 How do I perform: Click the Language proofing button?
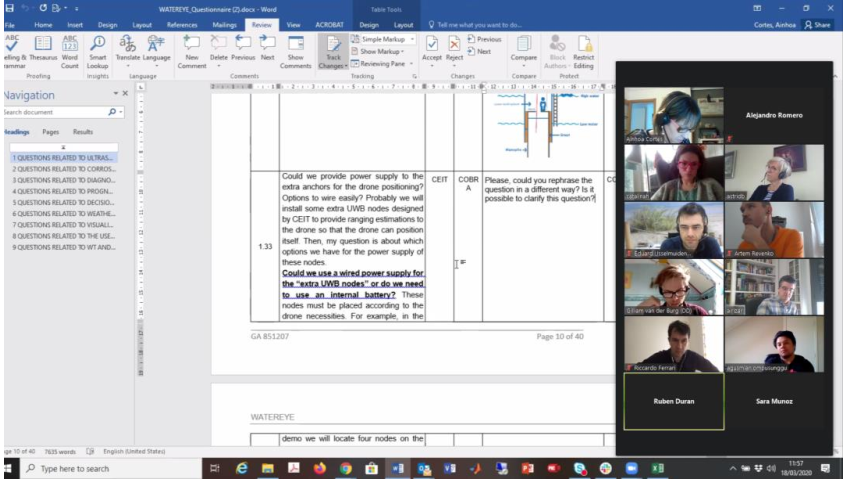156,49
